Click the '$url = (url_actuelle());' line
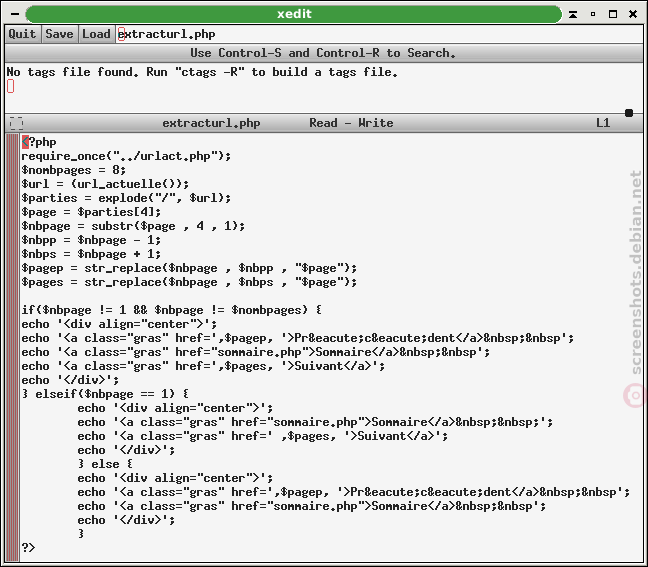The image size is (648, 567). coord(105,184)
